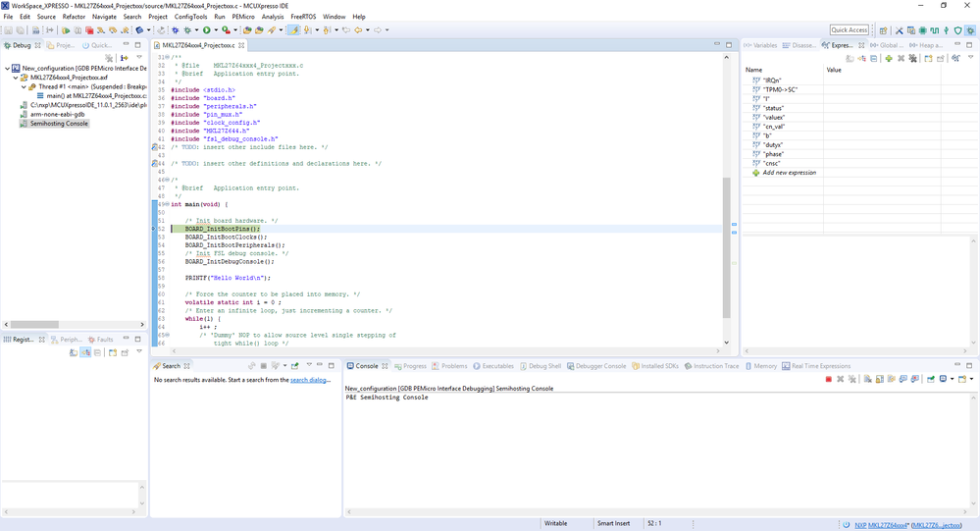The image size is (980, 531).
Task: Open the Open Perspective icon
Action: (883, 30)
